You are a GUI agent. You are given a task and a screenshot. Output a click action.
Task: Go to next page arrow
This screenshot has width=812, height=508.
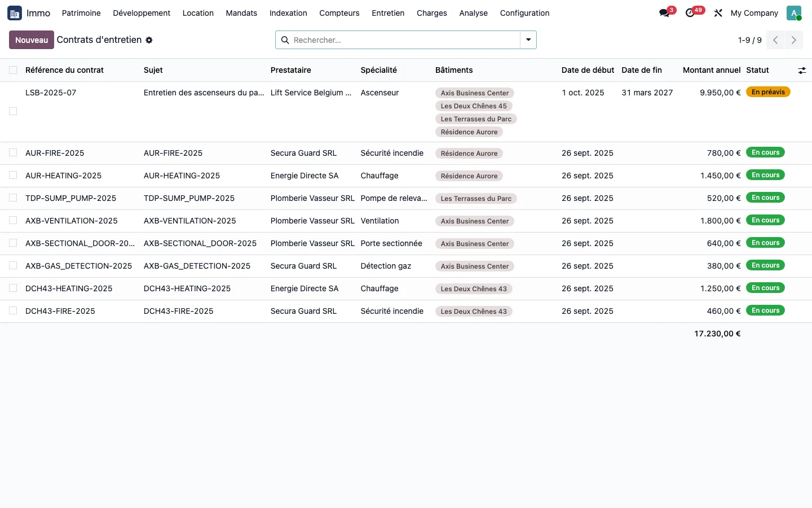point(794,40)
